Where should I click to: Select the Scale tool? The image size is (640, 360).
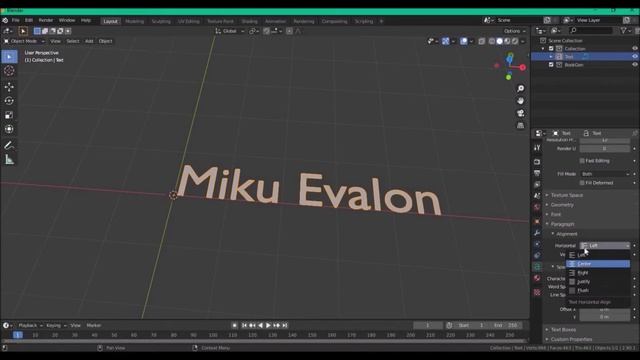tap(9, 115)
